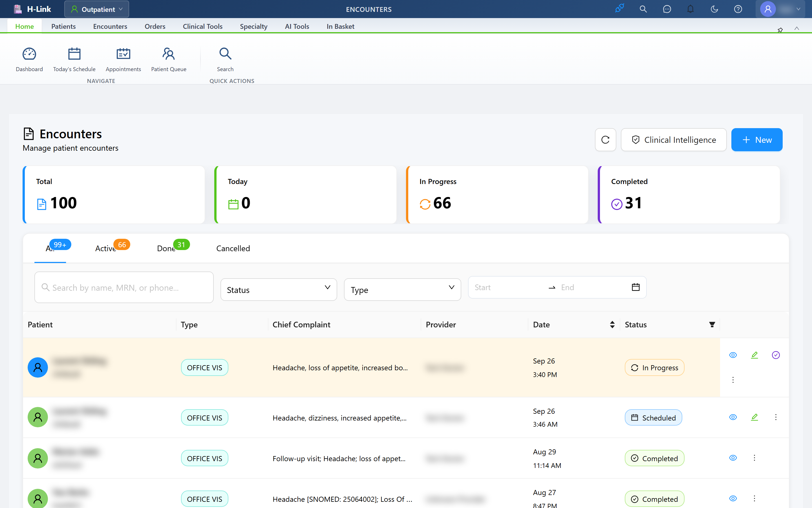Screen dimensions: 812x508
Task: Expand the Type filter dropdown
Action: pos(402,289)
